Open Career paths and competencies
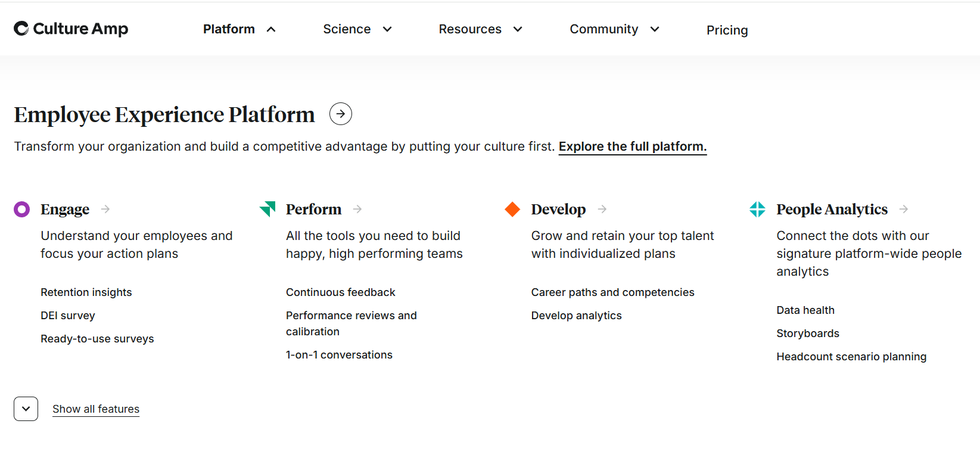The width and height of the screenshot is (980, 452). click(x=613, y=292)
